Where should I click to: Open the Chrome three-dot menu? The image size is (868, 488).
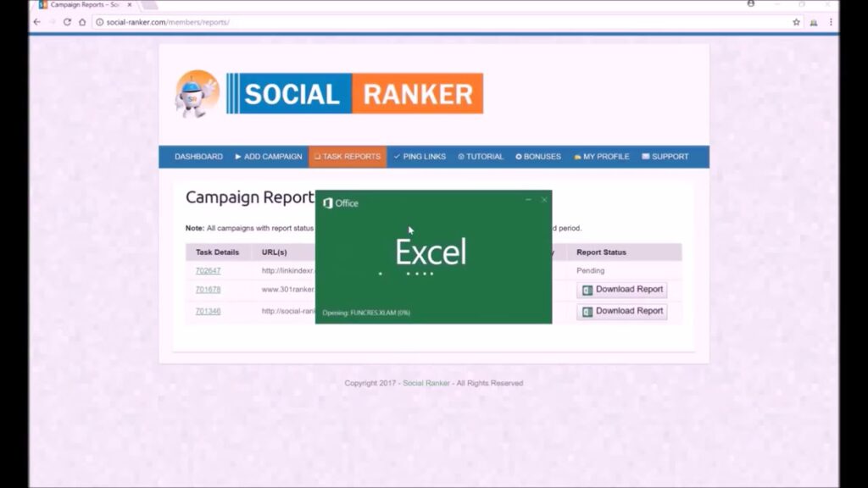[831, 22]
